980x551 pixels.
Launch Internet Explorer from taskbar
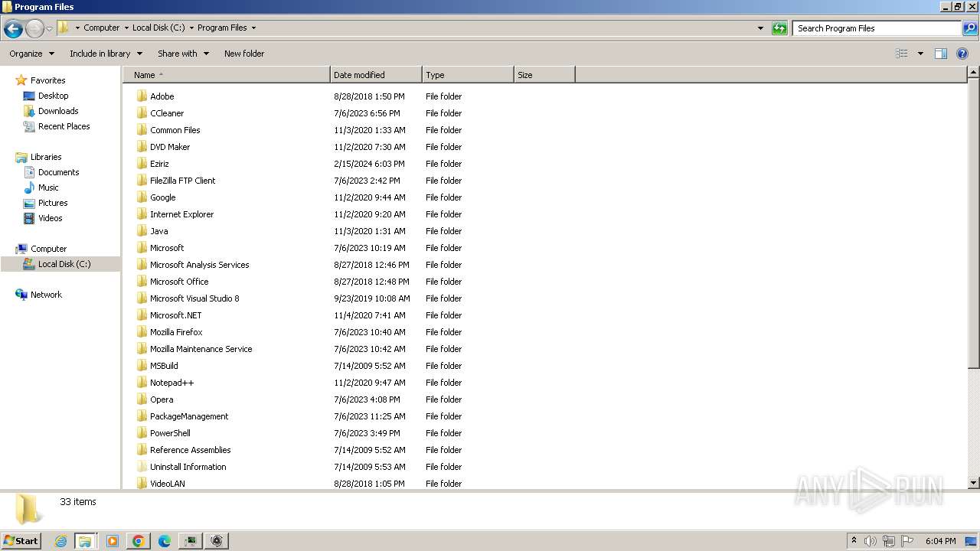coord(60,541)
